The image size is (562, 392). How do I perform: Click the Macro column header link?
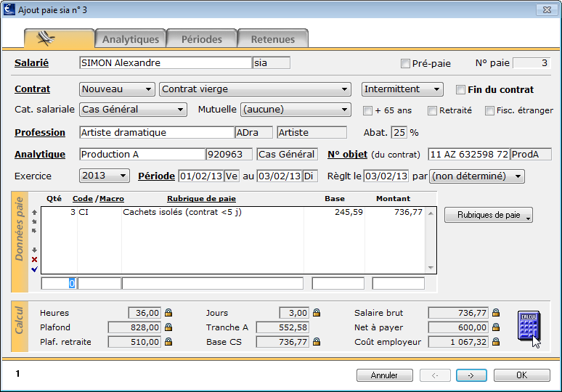tap(112, 198)
